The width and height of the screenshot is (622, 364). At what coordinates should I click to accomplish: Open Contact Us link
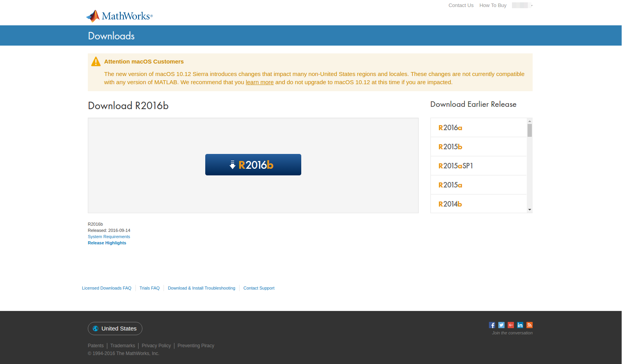pos(461,5)
